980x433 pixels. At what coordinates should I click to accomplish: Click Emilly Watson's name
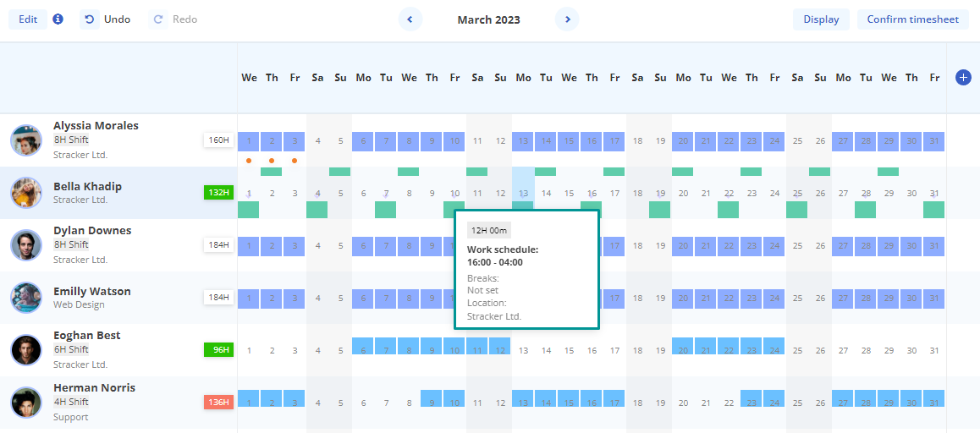tap(91, 292)
